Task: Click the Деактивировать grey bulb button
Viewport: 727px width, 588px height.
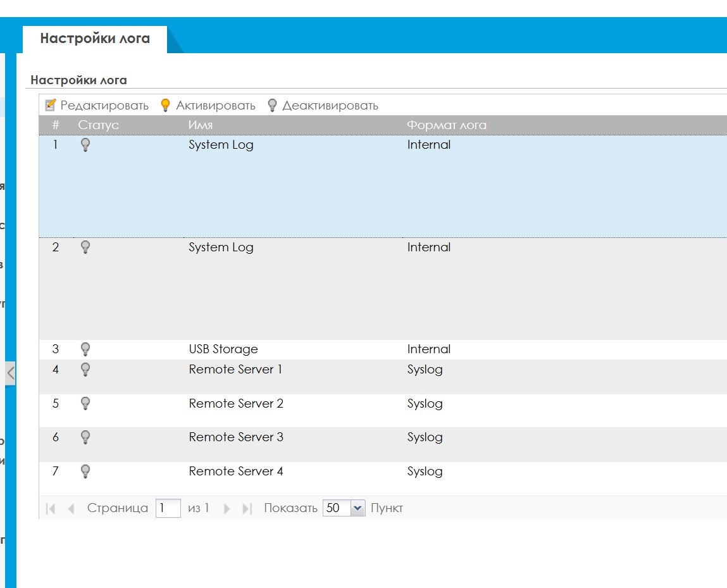Action: [323, 105]
